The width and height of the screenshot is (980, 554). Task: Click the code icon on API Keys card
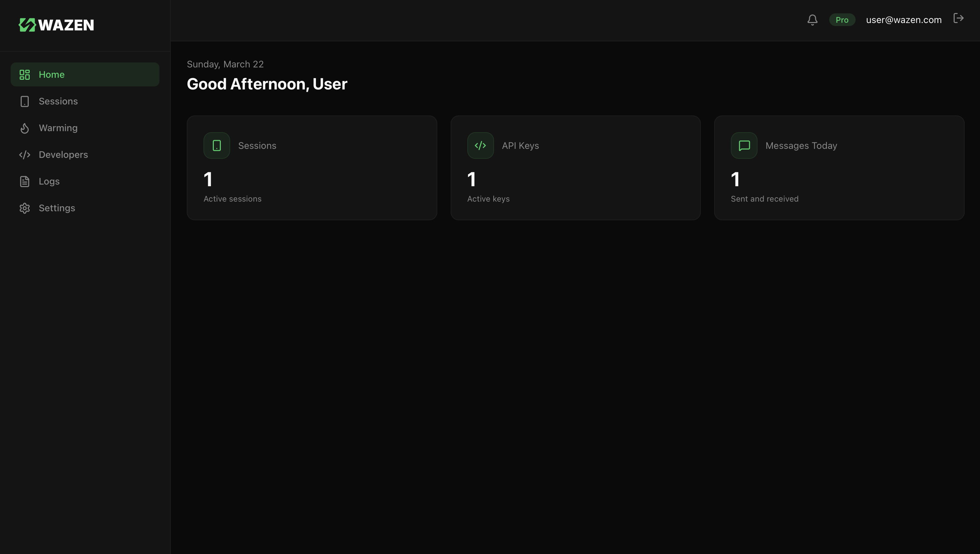[480, 145]
